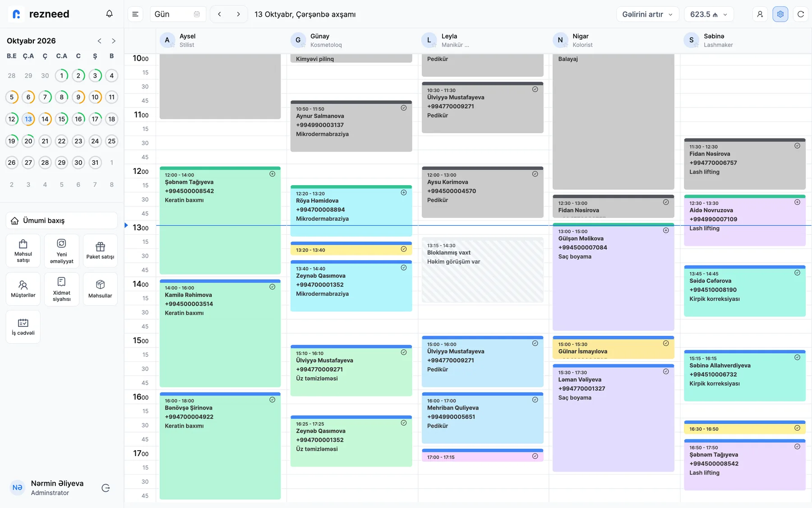The image size is (812, 508).
Task: Open the Gün view dropdown
Action: (178, 14)
